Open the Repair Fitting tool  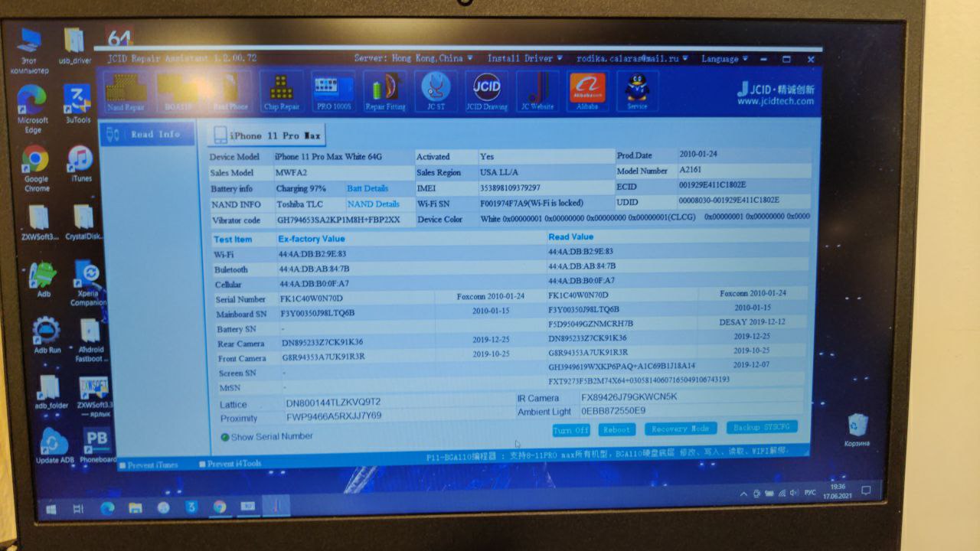[385, 93]
